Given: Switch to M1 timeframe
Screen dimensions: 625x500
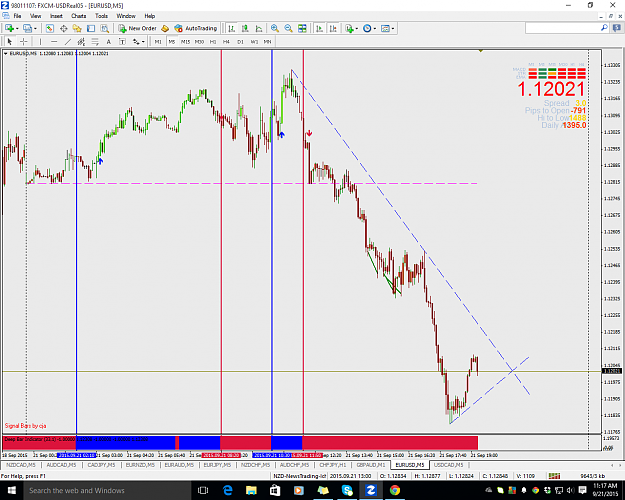Looking at the screenshot, I should [x=158, y=41].
